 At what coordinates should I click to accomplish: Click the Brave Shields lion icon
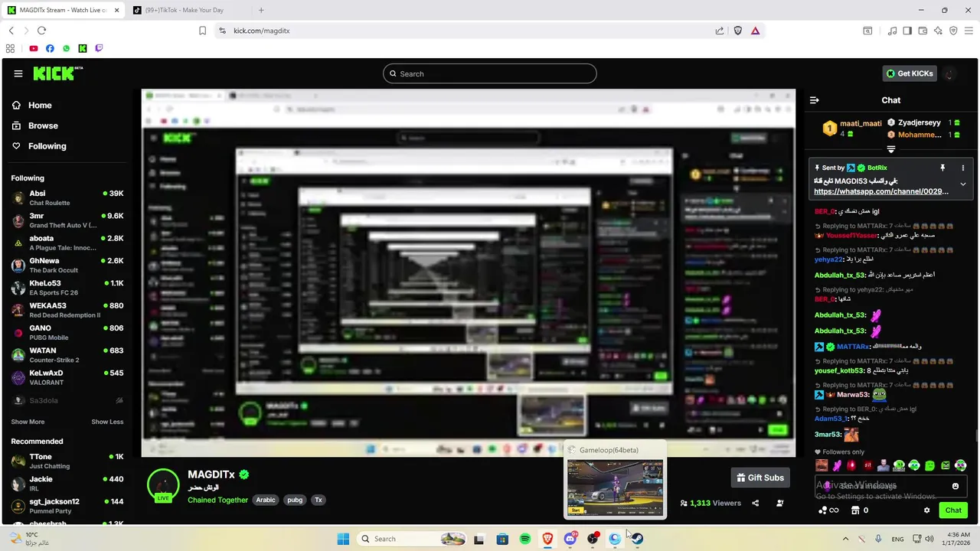738,31
